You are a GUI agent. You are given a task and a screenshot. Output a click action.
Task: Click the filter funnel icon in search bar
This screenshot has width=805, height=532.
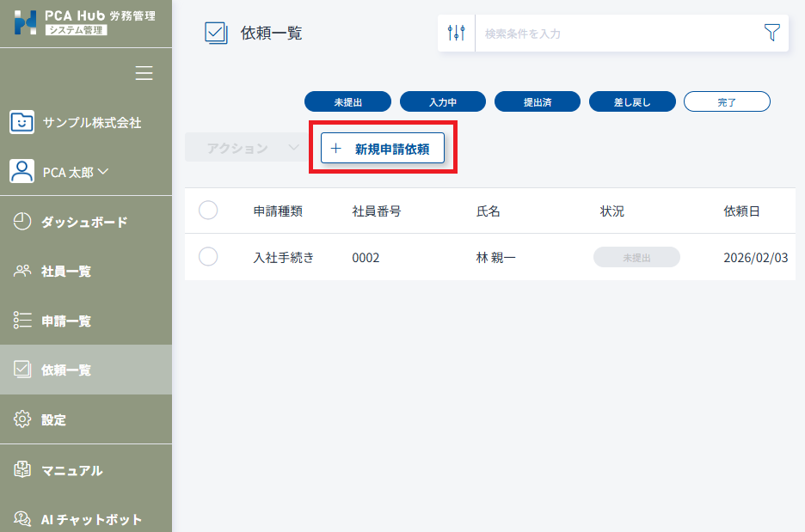tap(771, 34)
